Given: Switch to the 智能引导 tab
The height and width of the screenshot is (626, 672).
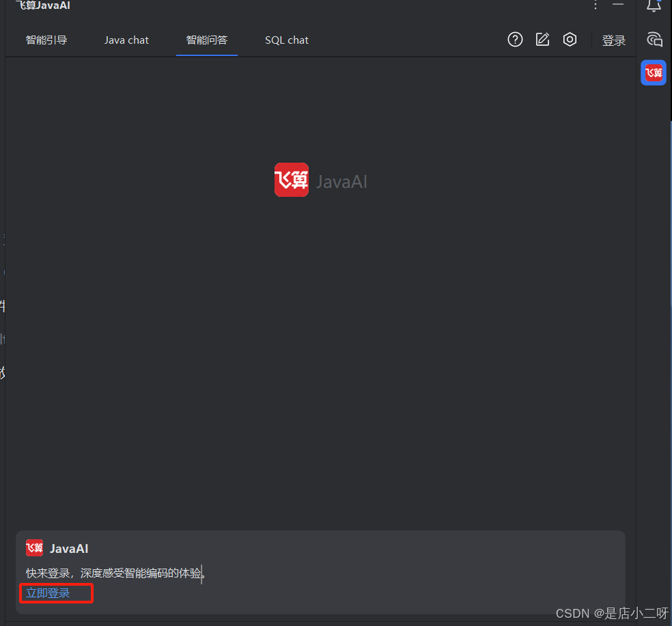Looking at the screenshot, I should (46, 40).
